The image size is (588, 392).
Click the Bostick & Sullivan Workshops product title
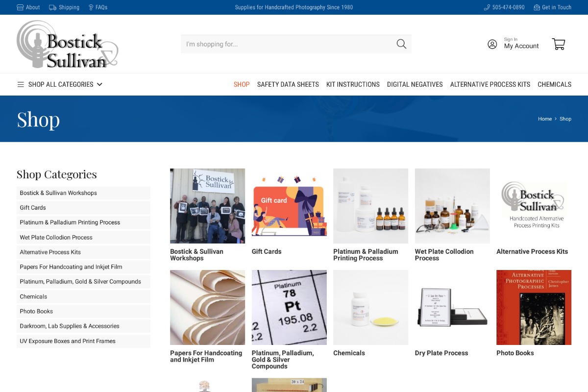click(196, 255)
